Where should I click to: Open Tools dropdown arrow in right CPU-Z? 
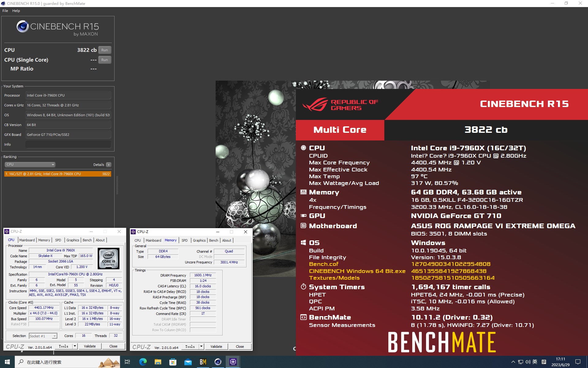click(x=201, y=347)
